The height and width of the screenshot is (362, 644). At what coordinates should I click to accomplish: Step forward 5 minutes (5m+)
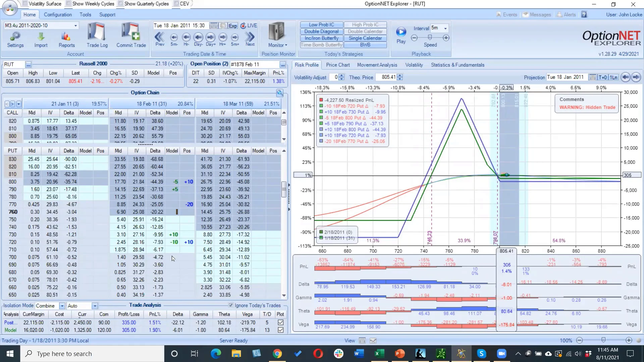(235, 39)
